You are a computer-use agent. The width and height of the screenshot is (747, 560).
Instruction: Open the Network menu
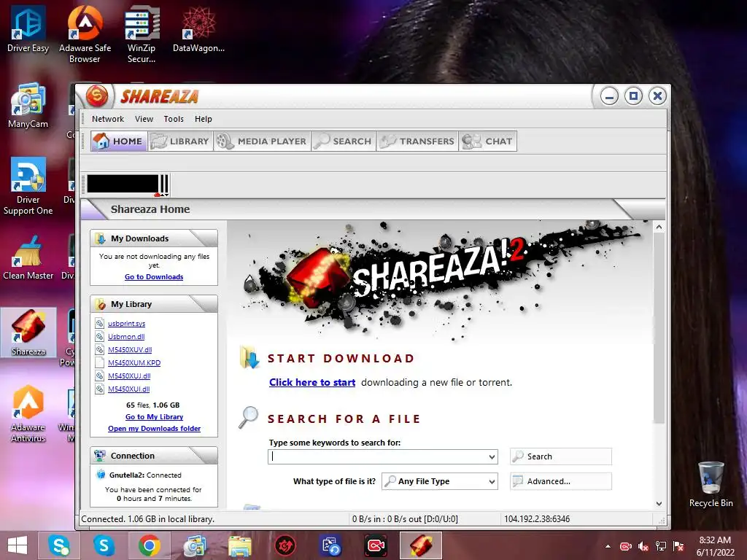coord(108,119)
